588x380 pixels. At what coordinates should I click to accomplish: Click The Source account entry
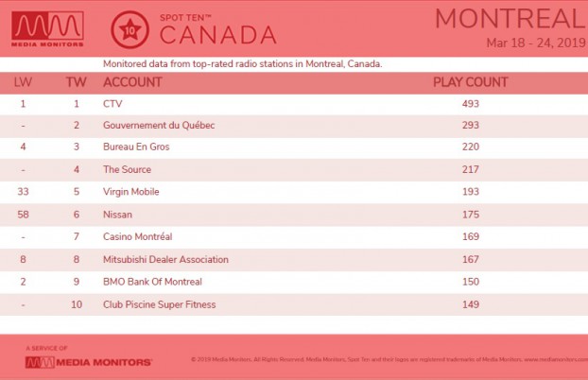127,169
